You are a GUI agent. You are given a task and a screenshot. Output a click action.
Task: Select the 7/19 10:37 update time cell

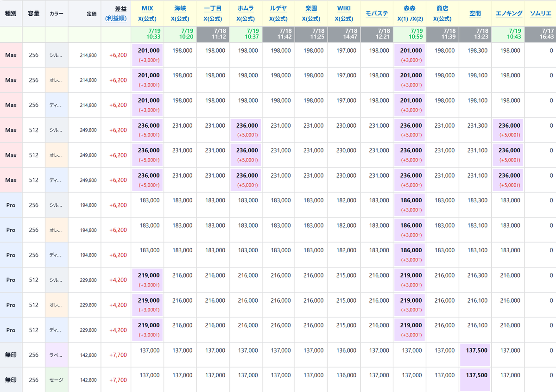point(246,34)
